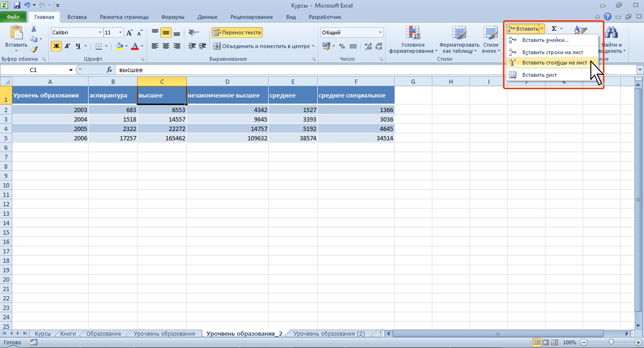Click Объединить и поместить в центре
This screenshot has height=348, width=644.
click(x=262, y=46)
